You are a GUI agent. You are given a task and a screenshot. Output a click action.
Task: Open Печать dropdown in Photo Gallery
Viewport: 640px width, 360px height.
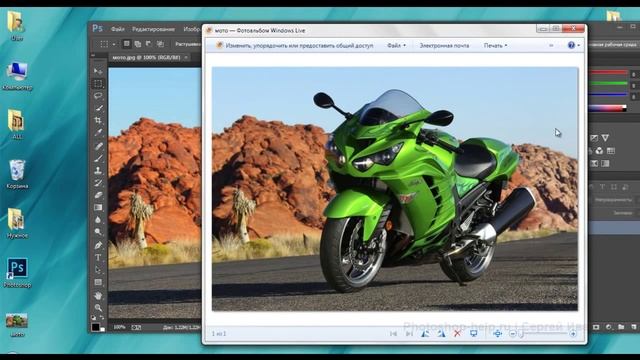click(496, 45)
